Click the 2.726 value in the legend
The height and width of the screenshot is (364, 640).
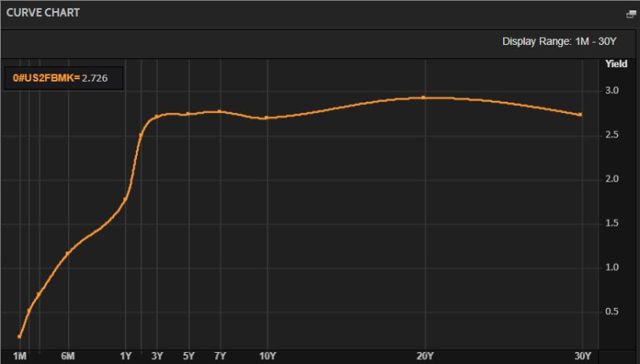click(x=94, y=78)
